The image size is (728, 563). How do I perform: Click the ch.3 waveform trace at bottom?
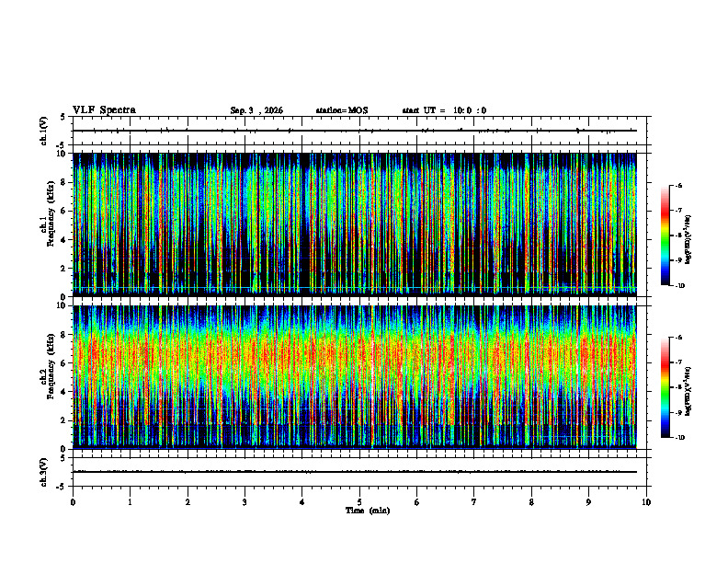pos(355,472)
